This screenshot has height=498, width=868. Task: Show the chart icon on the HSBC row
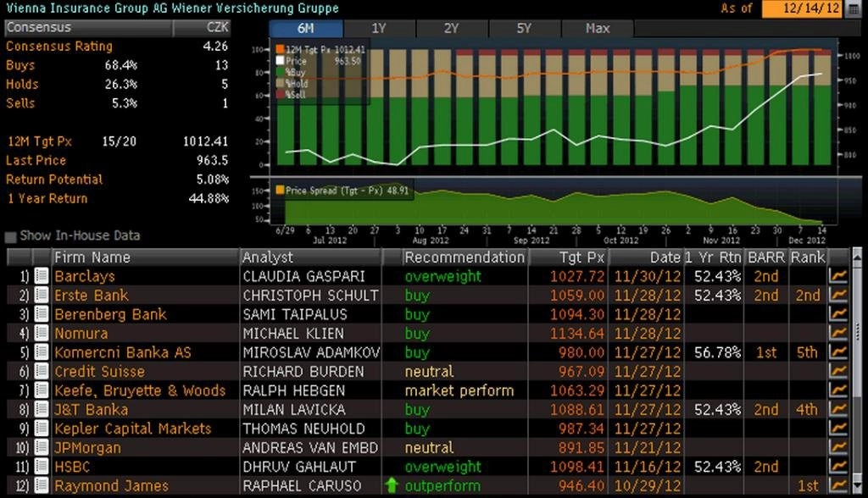click(x=838, y=466)
